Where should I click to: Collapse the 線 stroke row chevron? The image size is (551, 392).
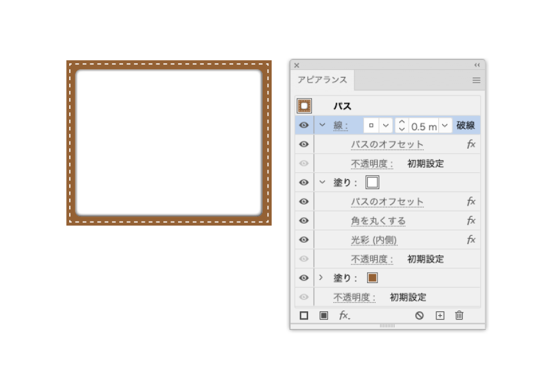[x=322, y=126]
